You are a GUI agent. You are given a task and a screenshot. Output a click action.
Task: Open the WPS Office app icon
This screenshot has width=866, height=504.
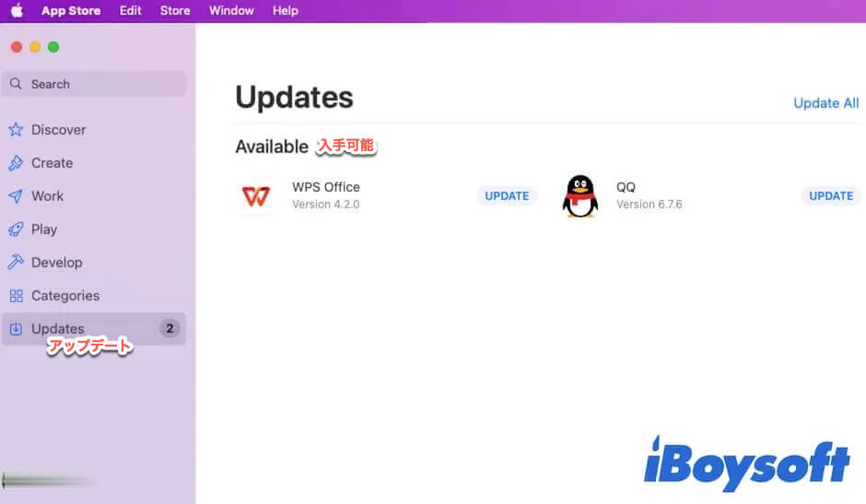(256, 196)
